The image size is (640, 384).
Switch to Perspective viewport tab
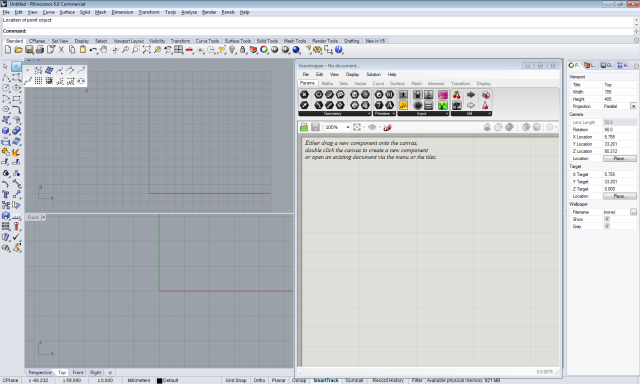40,373
